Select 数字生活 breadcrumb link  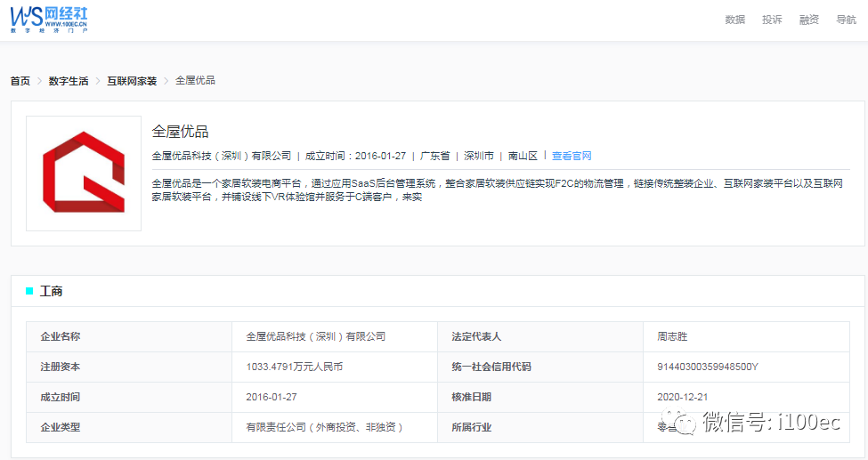pyautogui.click(x=69, y=81)
